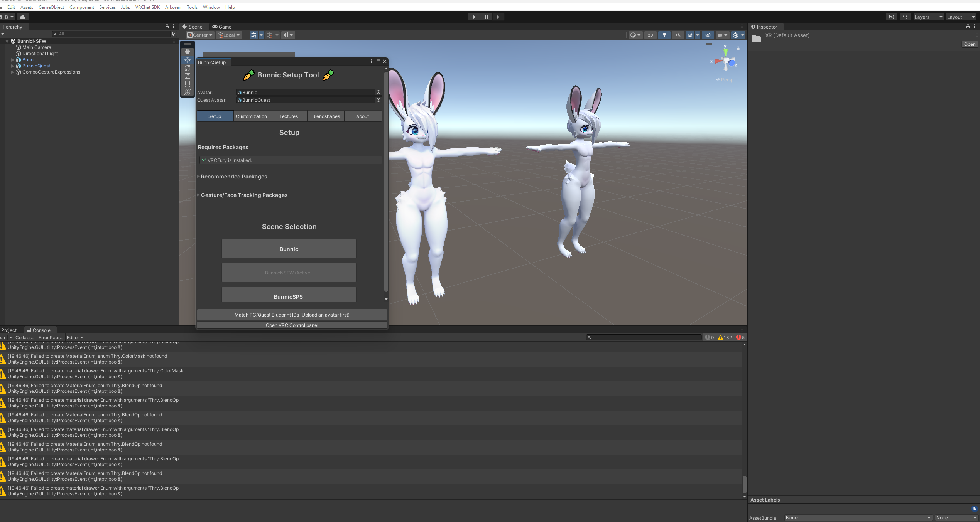The image size is (980, 522).
Task: Toggle scene lighting bulb icon
Action: pos(664,35)
